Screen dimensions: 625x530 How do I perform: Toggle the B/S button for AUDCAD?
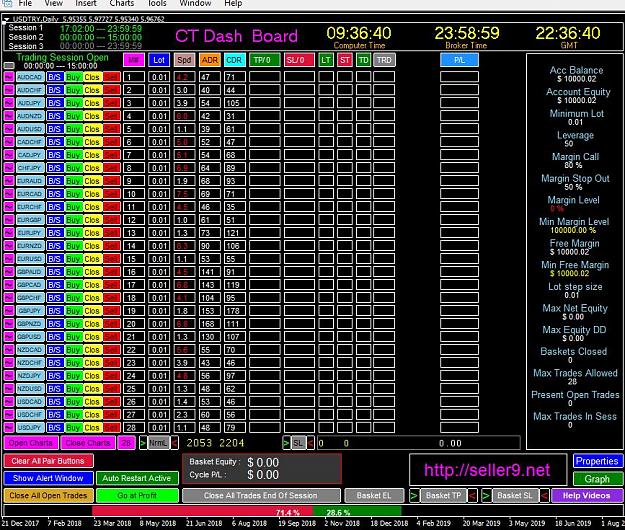[55, 77]
